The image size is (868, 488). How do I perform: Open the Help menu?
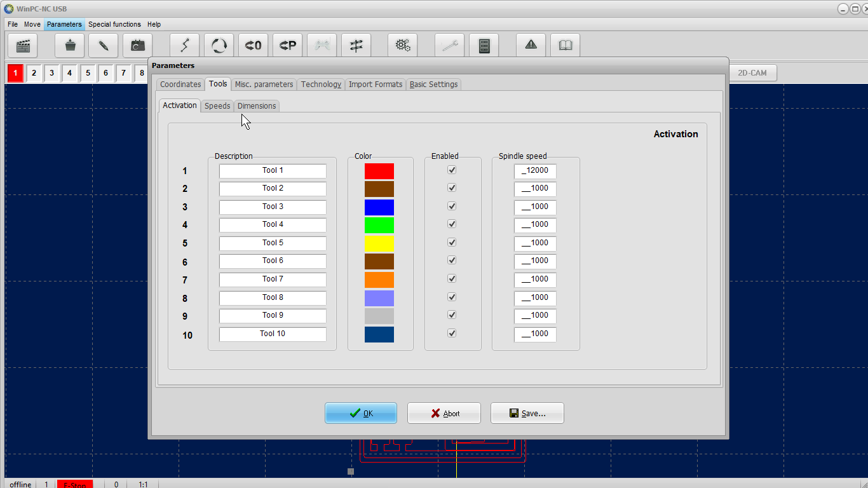[x=154, y=24]
